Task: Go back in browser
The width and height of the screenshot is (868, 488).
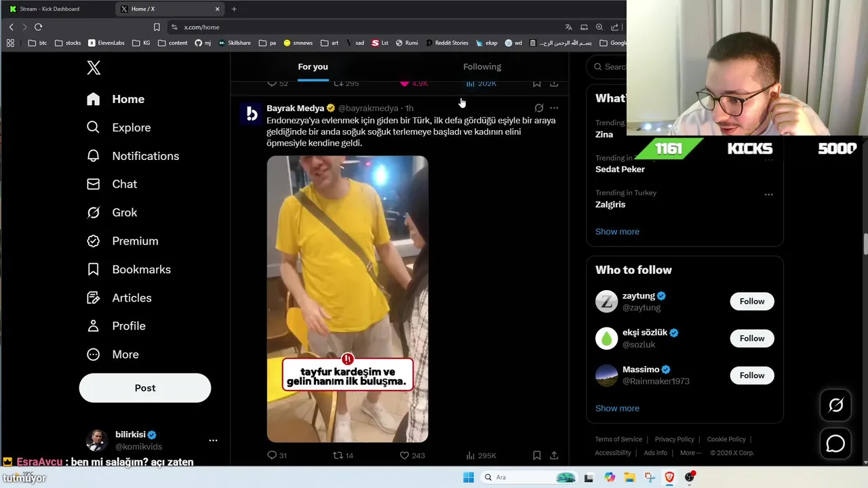Action: pos(11,27)
